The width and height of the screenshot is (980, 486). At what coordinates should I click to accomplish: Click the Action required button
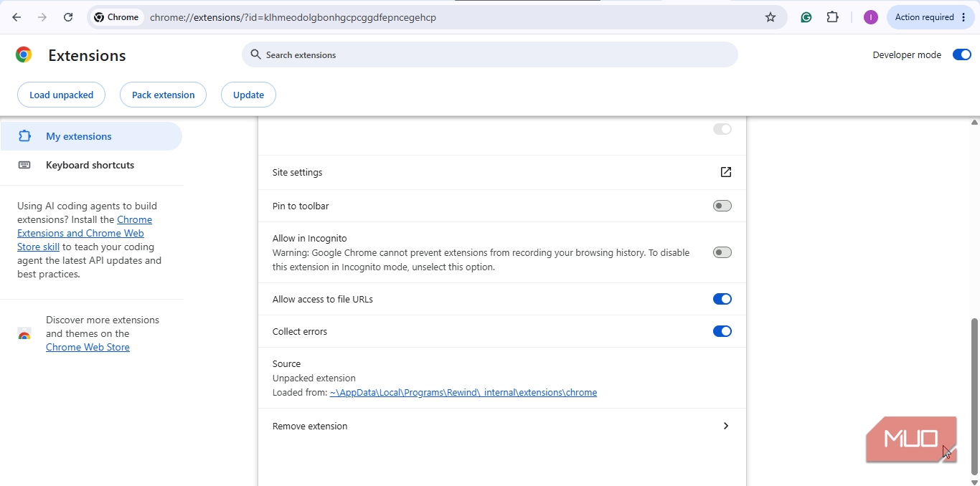[931, 17]
